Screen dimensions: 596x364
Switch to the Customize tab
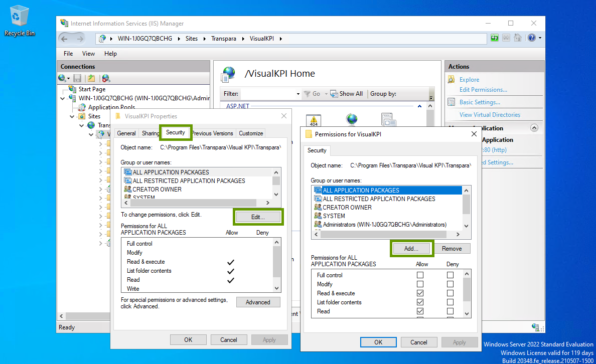tap(251, 133)
